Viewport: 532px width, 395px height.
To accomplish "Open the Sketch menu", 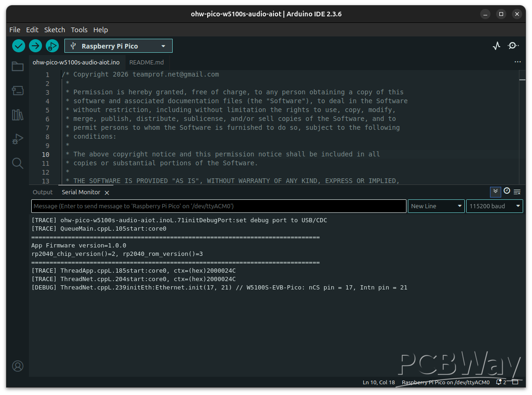I will (55, 29).
